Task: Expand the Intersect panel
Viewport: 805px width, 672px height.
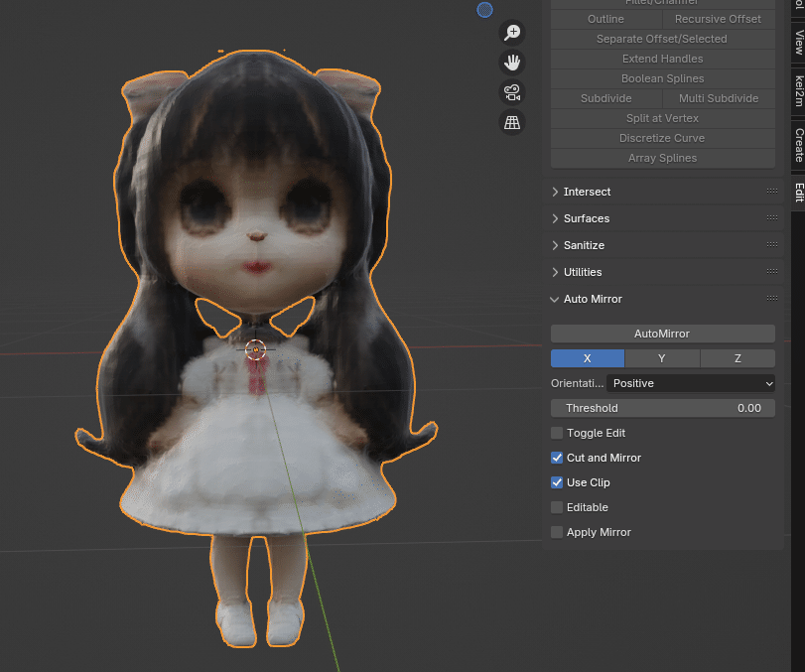Action: click(x=555, y=192)
